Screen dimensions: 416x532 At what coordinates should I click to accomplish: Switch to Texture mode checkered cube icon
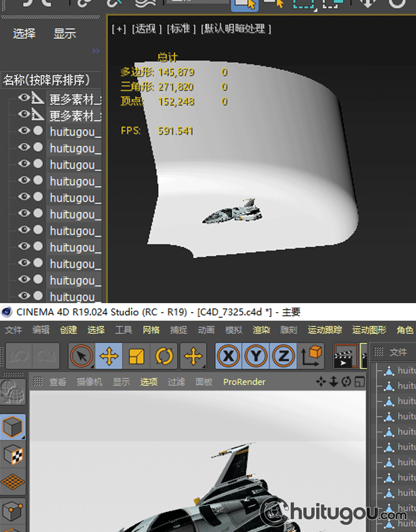pyautogui.click(x=13, y=454)
